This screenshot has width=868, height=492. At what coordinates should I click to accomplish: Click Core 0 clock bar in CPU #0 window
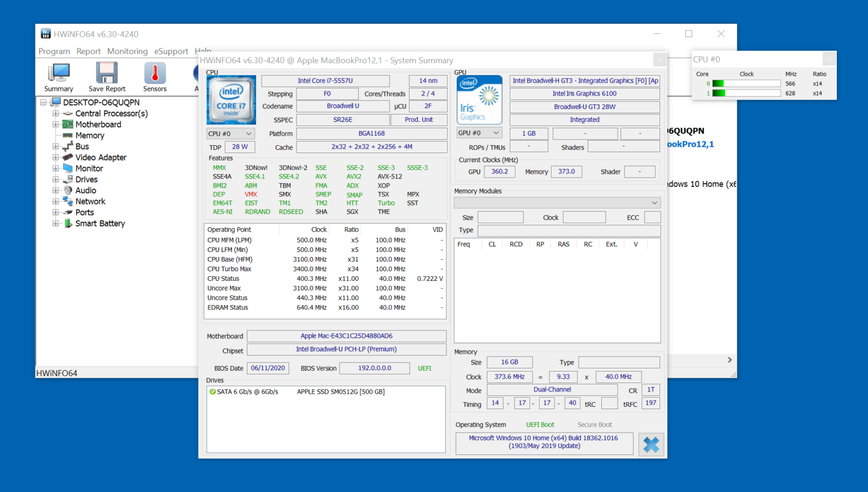747,84
